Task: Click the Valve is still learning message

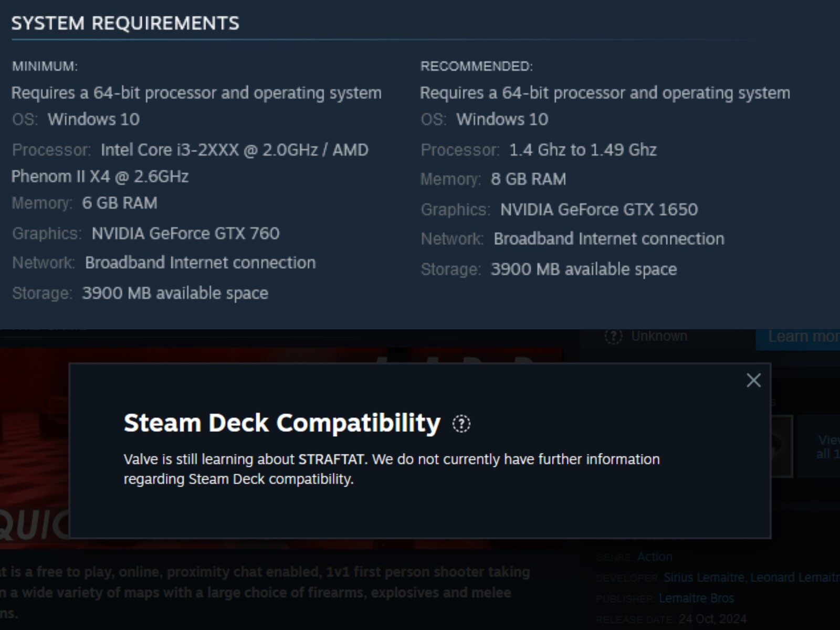Action: click(x=391, y=469)
